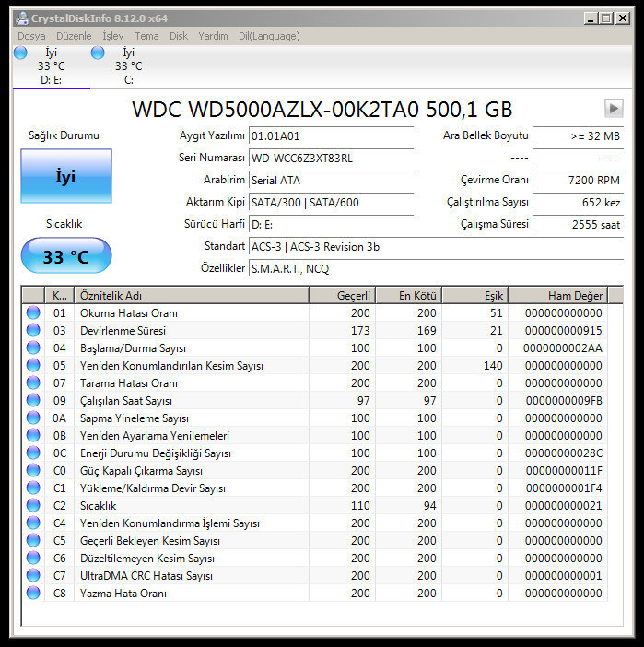Image resolution: width=644 pixels, height=647 pixels.
Task: Click the 652 kez power-on count field
Action: (579, 203)
